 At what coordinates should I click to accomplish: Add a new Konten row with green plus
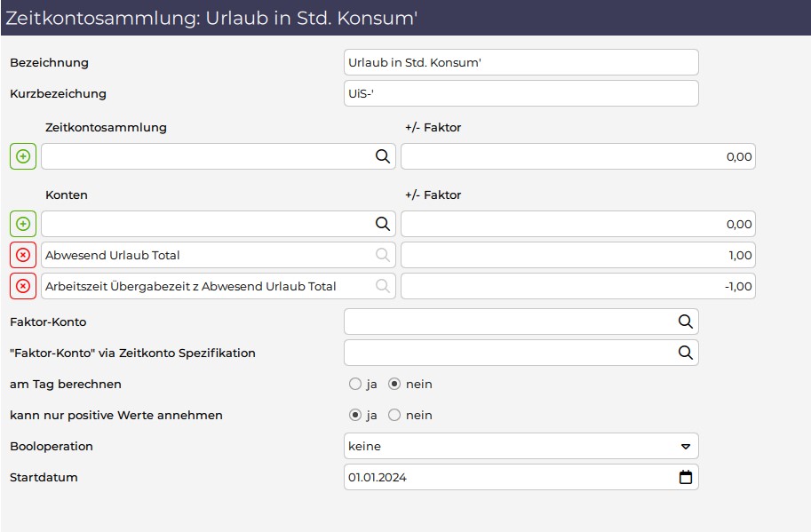(23, 224)
